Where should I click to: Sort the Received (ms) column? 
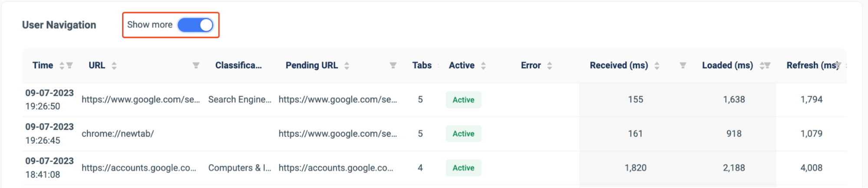657,65
